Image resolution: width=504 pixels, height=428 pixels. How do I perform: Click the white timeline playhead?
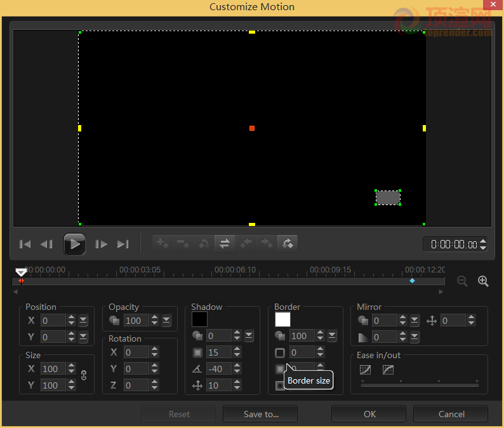[21, 272]
